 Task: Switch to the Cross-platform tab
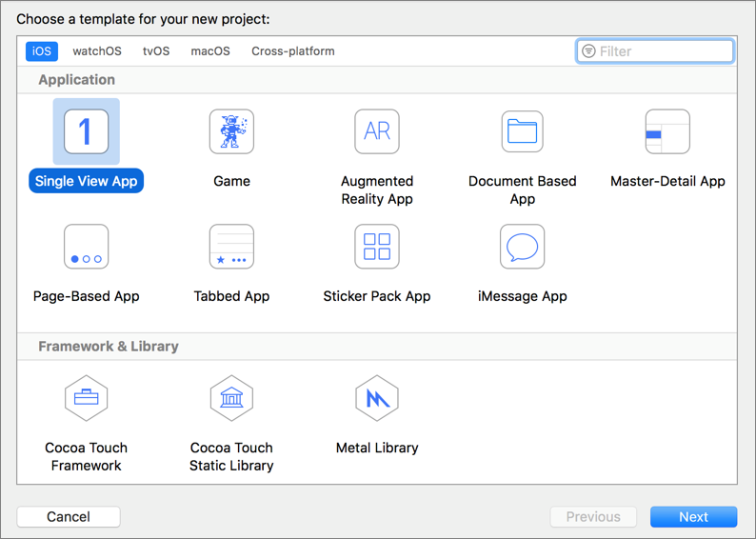tap(292, 51)
